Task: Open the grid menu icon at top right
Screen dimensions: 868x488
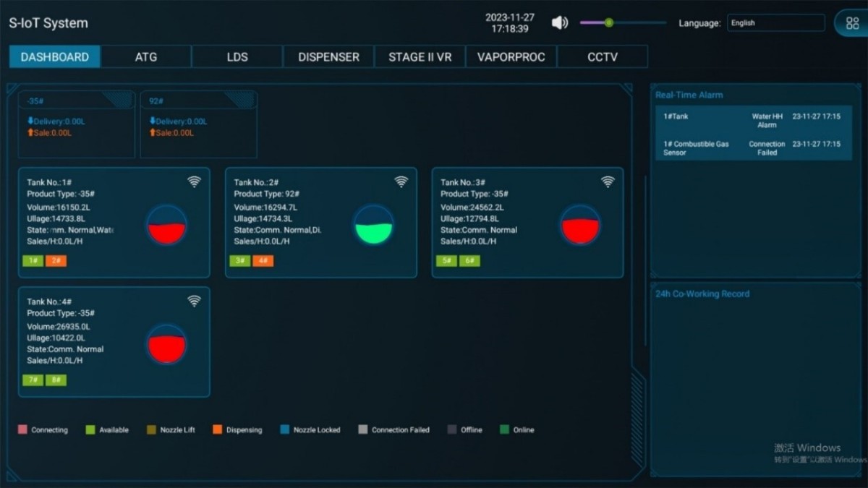Action: tap(852, 23)
